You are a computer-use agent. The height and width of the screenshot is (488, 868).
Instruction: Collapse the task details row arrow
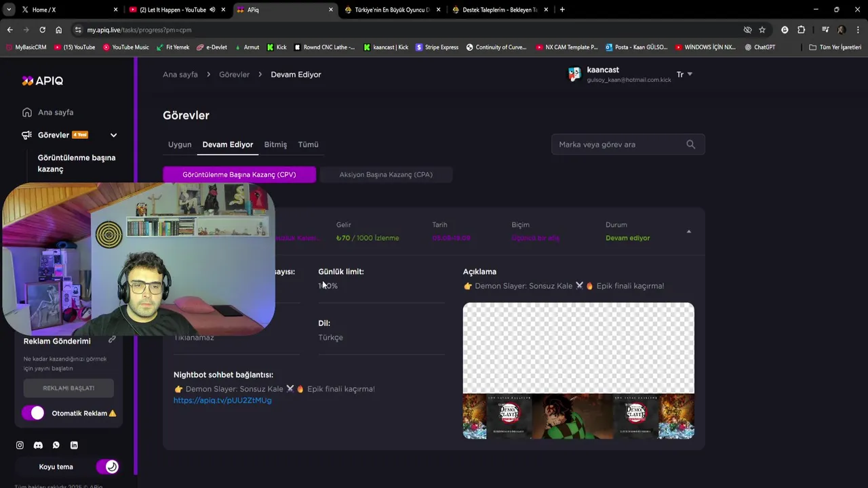688,232
